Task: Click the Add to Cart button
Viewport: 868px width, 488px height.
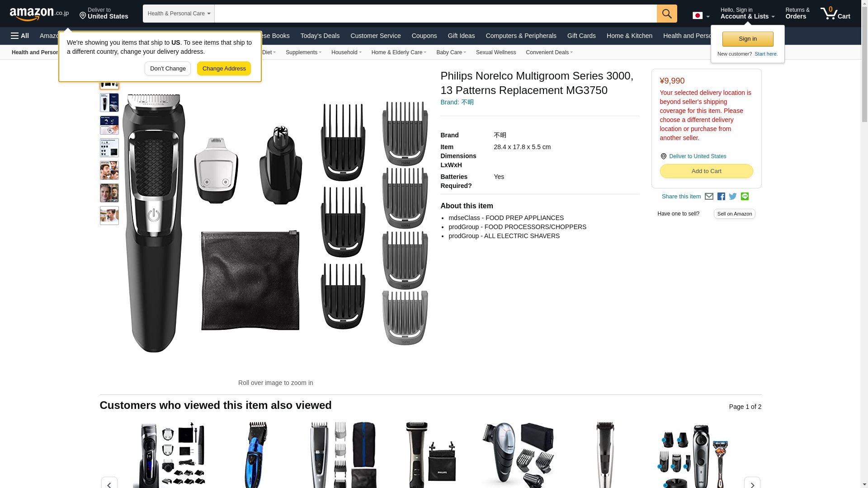Action: 706,171
